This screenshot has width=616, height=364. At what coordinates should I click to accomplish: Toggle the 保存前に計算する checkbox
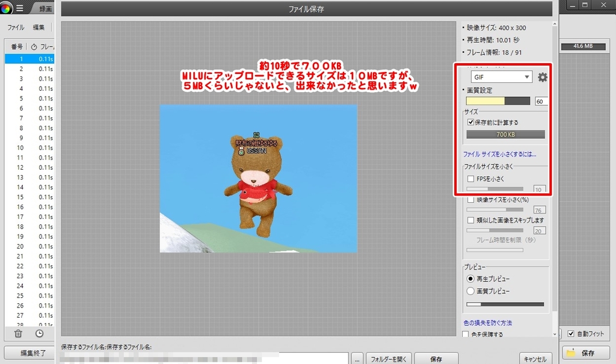471,122
